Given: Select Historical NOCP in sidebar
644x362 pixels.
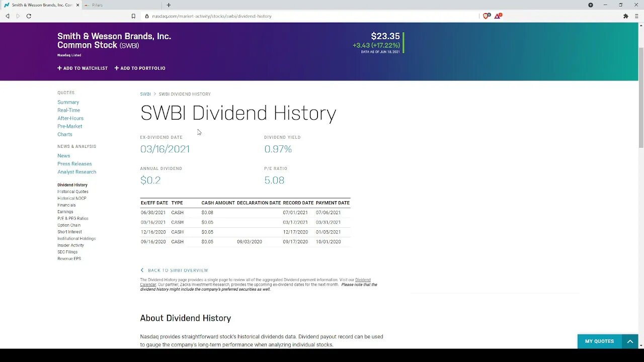Looking at the screenshot, I should coord(72,199).
